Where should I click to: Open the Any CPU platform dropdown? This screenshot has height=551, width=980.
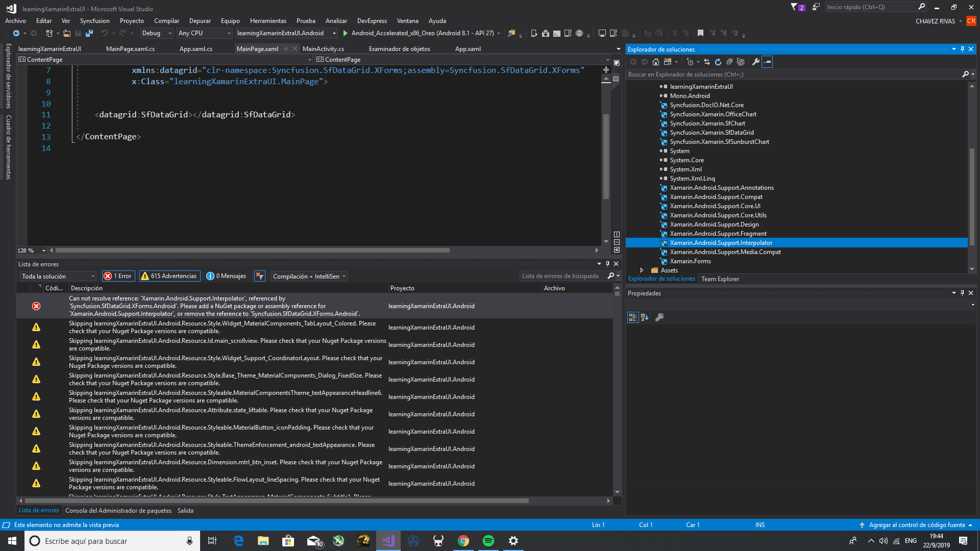coord(204,33)
